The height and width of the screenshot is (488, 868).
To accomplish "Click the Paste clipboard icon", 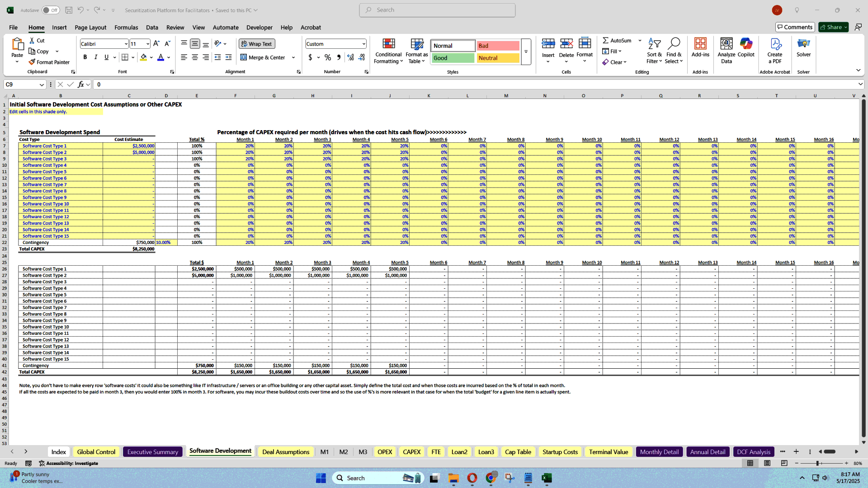I will [x=17, y=44].
